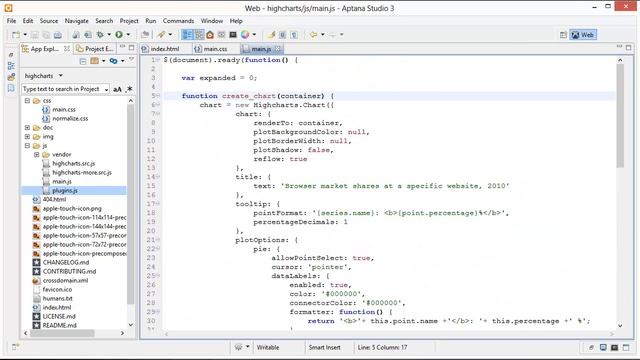This screenshot has height=360, width=640.
Task: Click the Link with Editor icon
Action: click(113, 61)
